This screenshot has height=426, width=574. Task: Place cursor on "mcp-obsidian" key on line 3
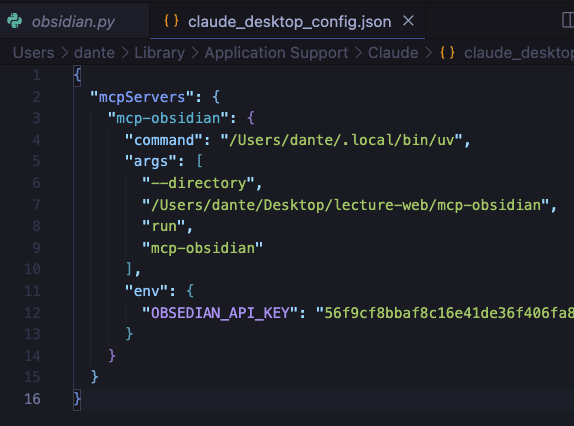(x=168, y=118)
